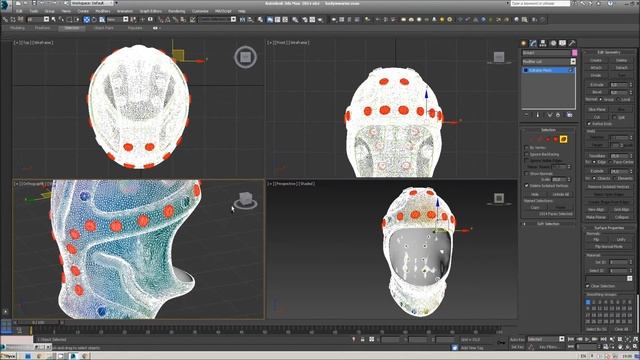Collapse the Edit Geometry rollout
The height and width of the screenshot is (360, 640).
[609, 52]
